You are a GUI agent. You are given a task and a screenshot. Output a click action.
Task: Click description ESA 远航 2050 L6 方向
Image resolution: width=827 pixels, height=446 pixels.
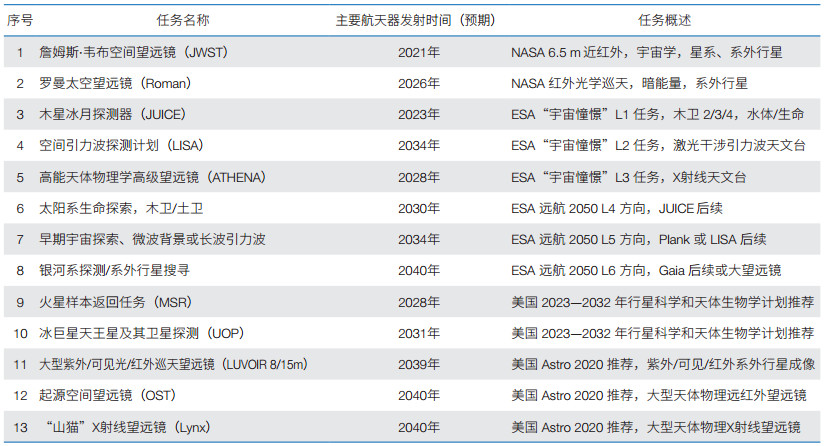click(x=646, y=270)
